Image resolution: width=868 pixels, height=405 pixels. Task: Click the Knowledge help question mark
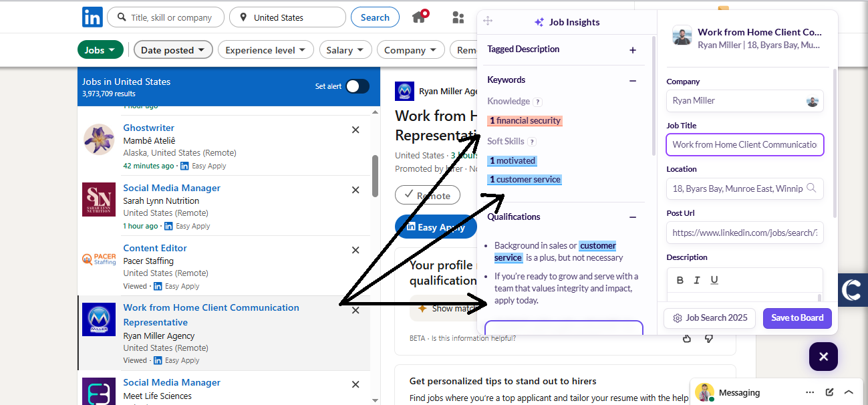click(538, 102)
